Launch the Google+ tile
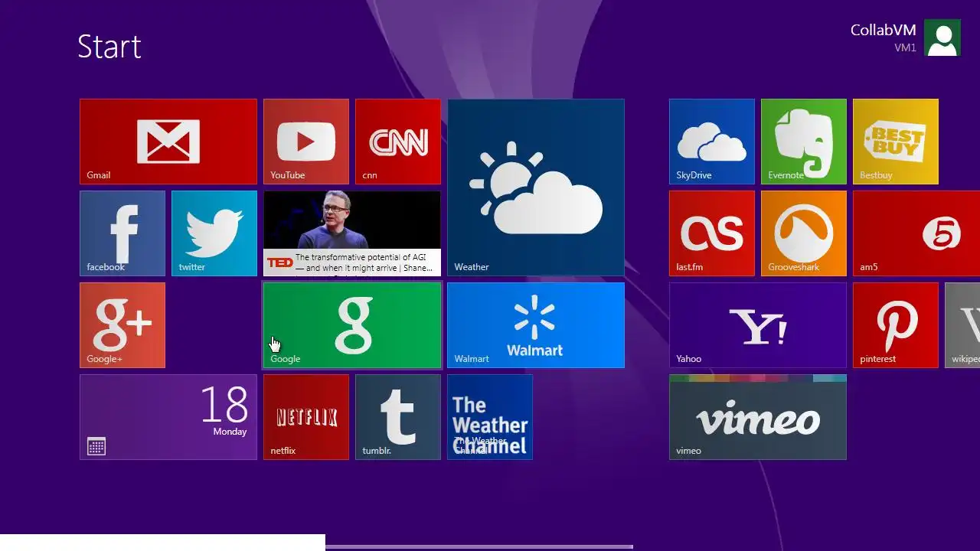The image size is (980, 551). point(122,325)
